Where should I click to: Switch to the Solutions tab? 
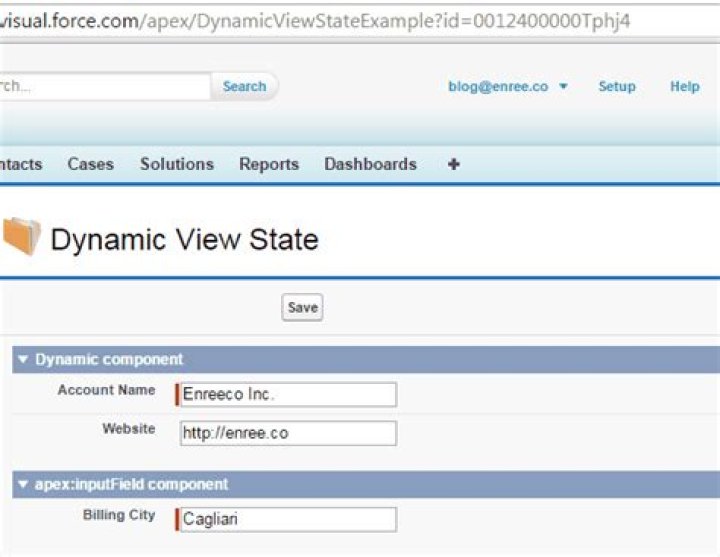(176, 165)
